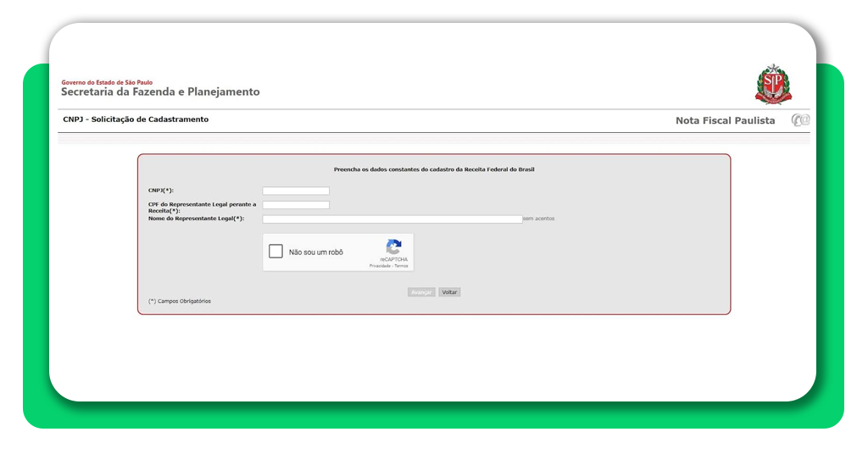Screen dimensions: 868x454
Task: Click the "Preencha os dados constantes" instruction heading
Action: tap(434, 169)
